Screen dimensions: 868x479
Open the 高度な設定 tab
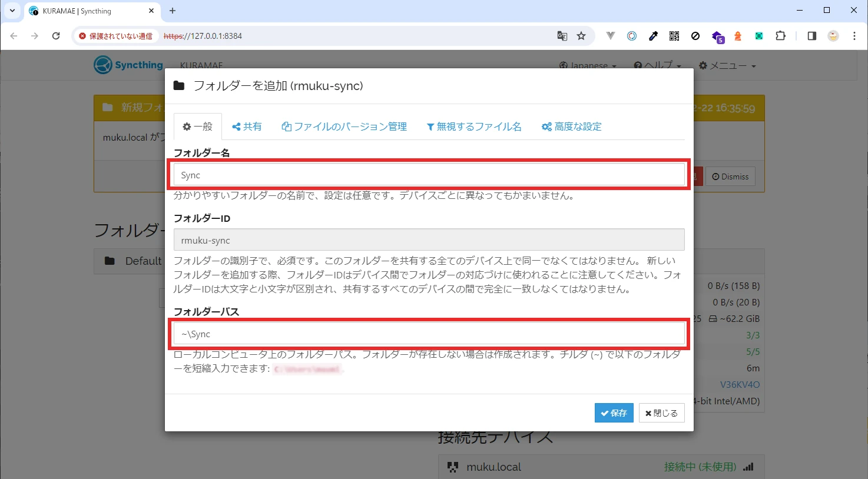click(x=572, y=127)
